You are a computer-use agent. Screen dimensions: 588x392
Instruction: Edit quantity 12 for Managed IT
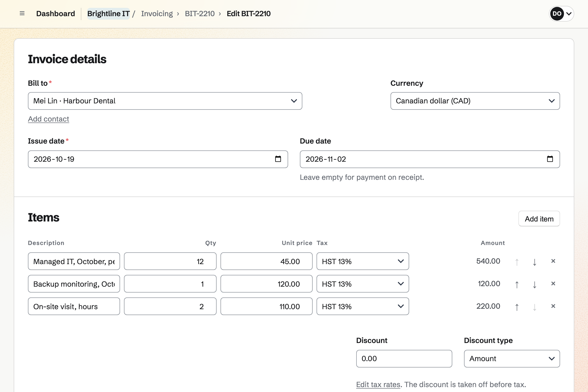pyautogui.click(x=170, y=261)
